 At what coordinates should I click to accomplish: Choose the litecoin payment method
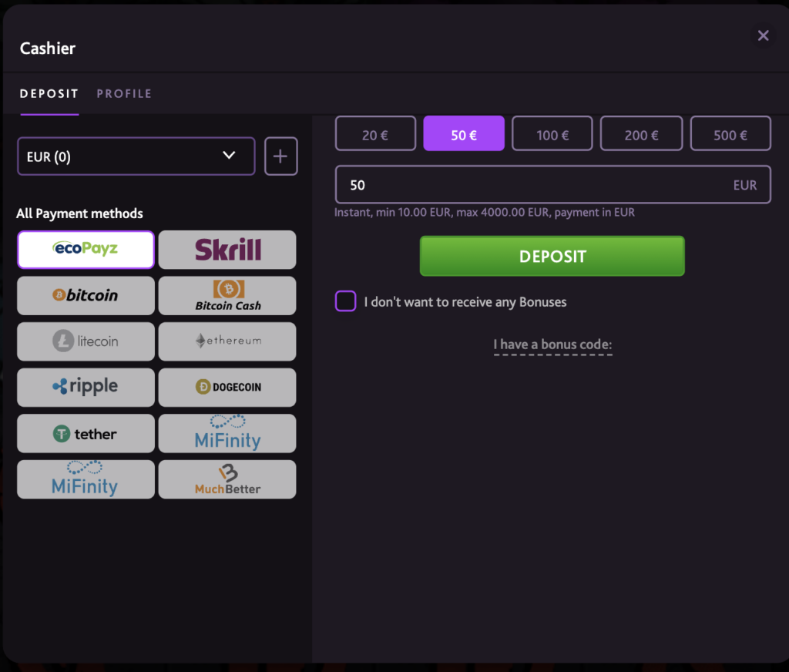[86, 341]
